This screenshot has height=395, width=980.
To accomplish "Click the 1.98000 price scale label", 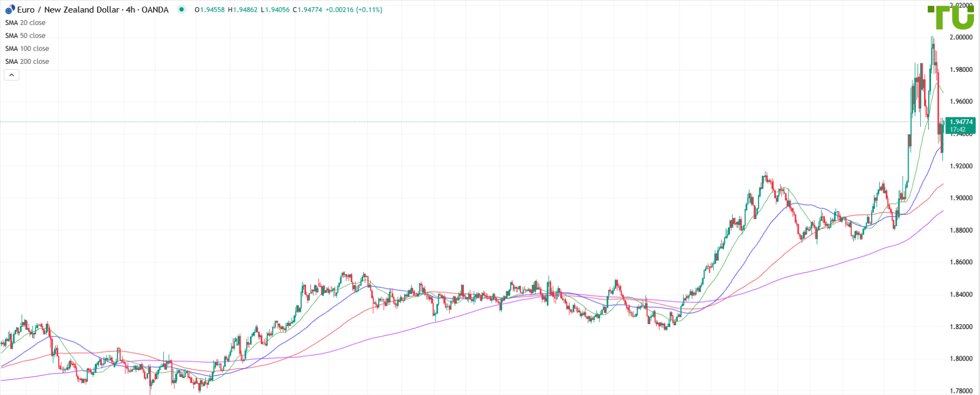I will [961, 70].
